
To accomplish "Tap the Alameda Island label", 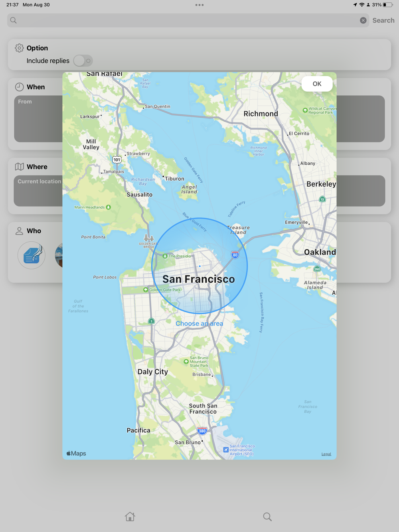I will tap(315, 285).
